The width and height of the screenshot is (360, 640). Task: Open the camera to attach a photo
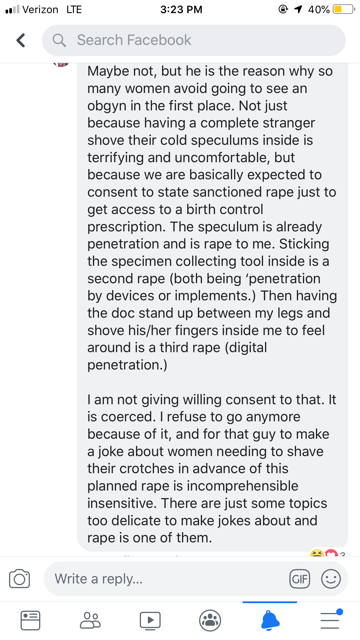click(20, 579)
